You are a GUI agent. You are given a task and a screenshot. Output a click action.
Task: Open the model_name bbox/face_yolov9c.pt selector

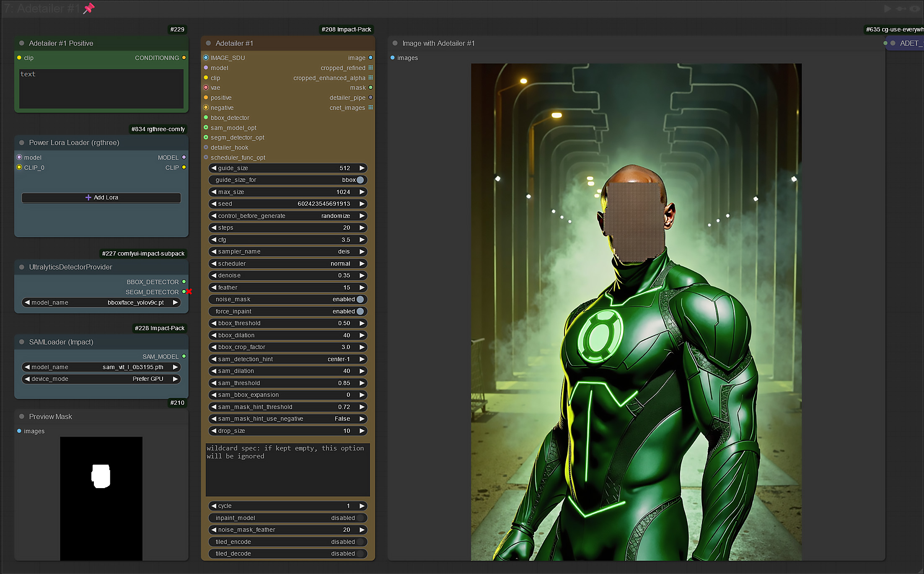[101, 303]
